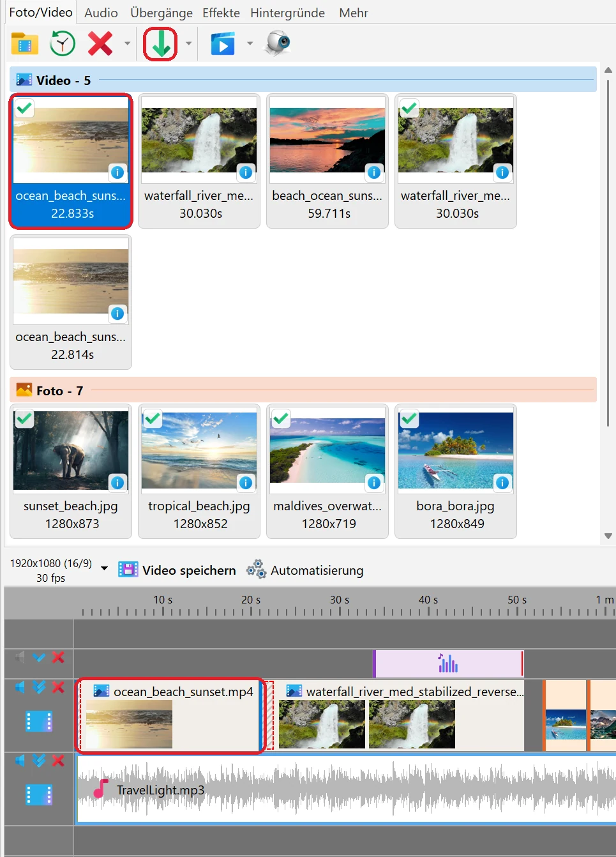Show info for ocean_beach_suns 22.814s video
The height and width of the screenshot is (857, 616).
tap(117, 314)
